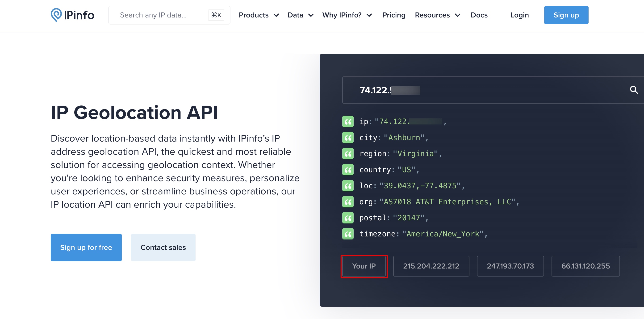Viewport: 644px width, 319px height.
Task: Click the quote icon next to city field
Action: coord(348,138)
